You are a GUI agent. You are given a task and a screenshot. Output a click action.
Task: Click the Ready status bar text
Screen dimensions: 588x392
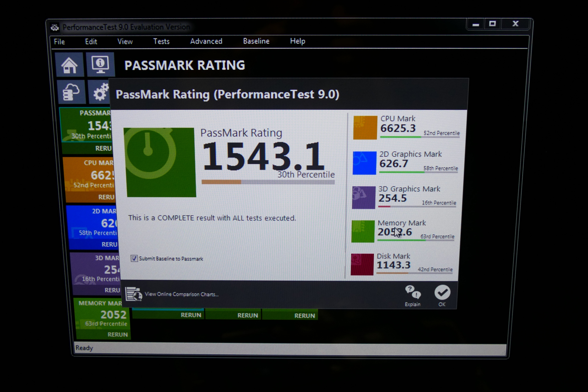[84, 348]
